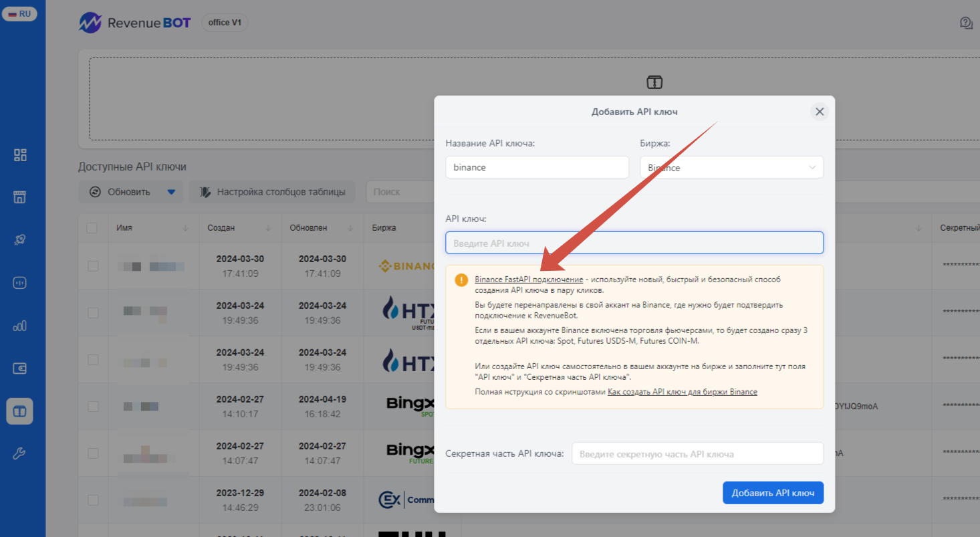Image resolution: width=980 pixels, height=537 pixels.
Task: Click the orange warning icon in the dialog
Action: click(461, 280)
